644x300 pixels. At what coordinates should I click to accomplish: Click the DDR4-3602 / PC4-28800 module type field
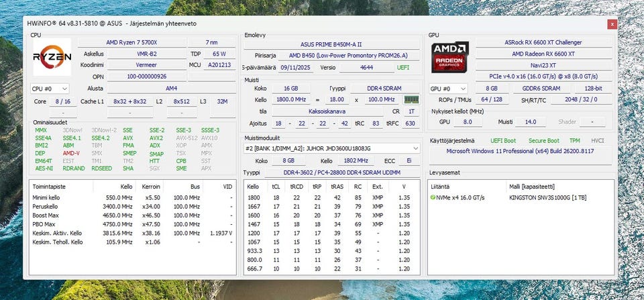(341, 172)
